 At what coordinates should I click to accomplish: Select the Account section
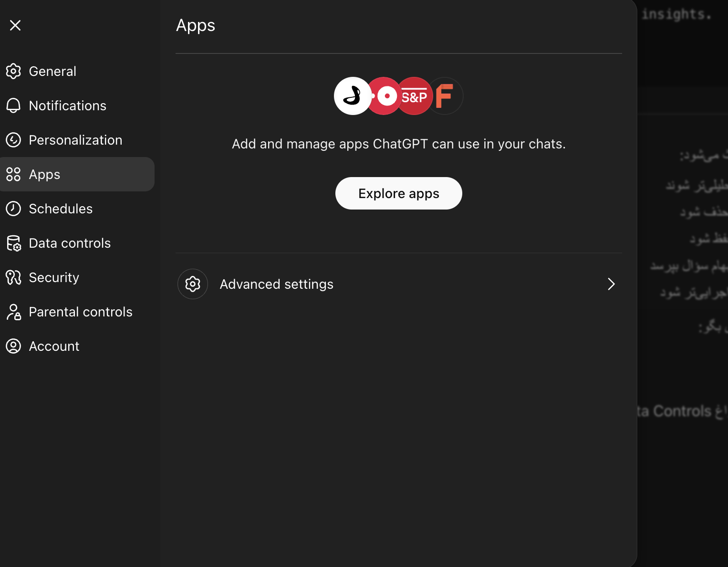(x=54, y=346)
